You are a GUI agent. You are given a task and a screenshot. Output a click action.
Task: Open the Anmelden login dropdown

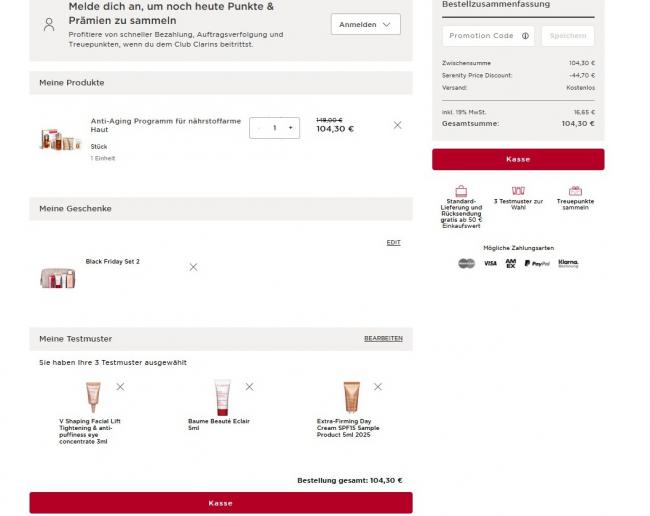[x=365, y=24]
